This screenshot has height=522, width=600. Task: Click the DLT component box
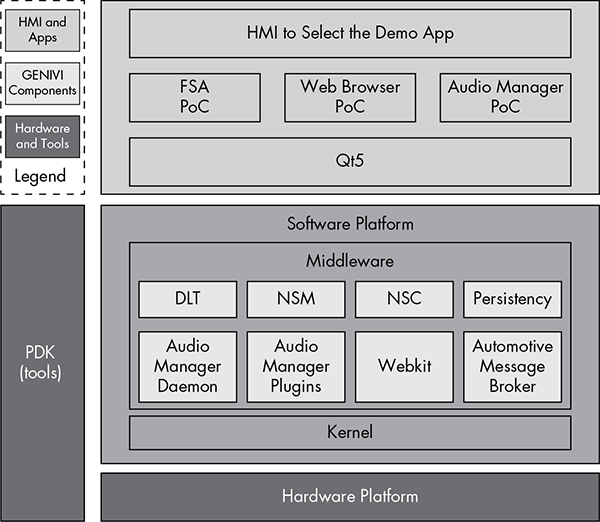[x=188, y=298]
